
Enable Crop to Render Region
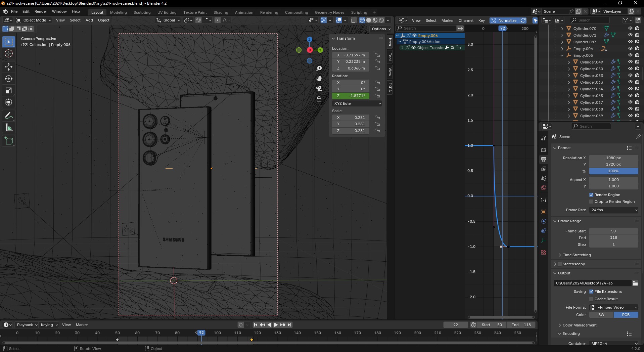(x=591, y=202)
